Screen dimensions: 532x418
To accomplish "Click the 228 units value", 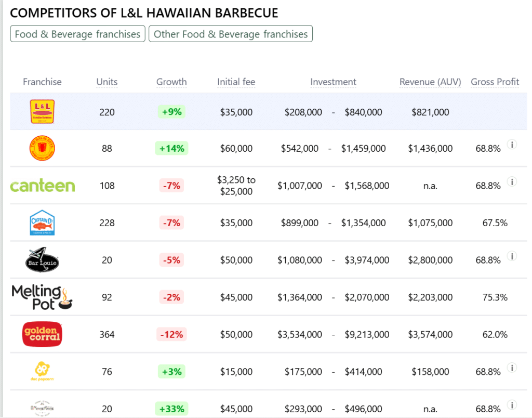I will 107,223.
